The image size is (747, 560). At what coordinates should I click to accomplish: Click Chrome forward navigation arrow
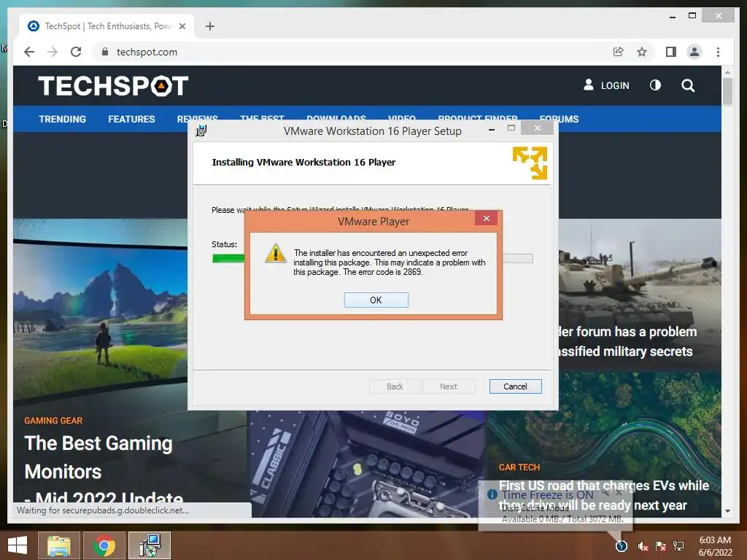[53, 52]
